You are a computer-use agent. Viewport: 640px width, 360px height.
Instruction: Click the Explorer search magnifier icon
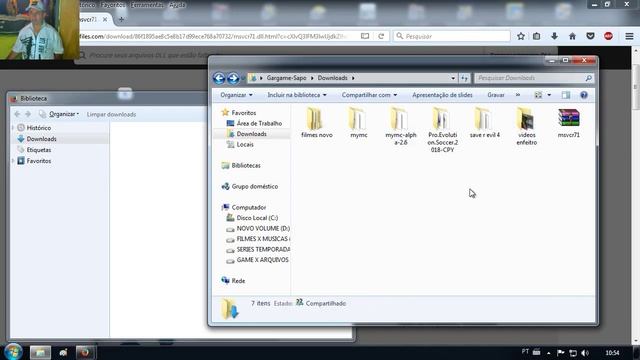(x=588, y=78)
